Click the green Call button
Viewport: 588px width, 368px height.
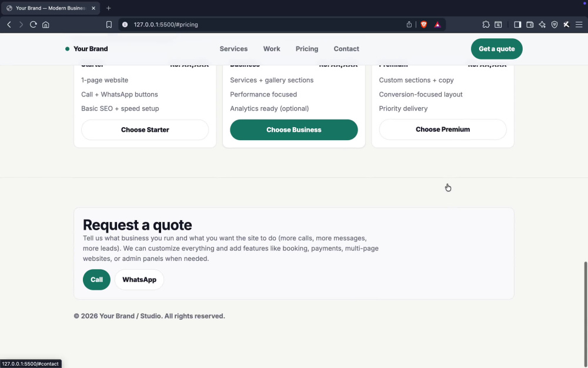[x=96, y=279]
